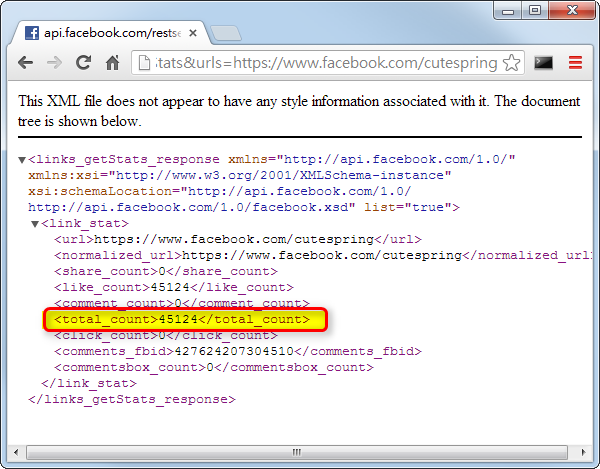The height and width of the screenshot is (469, 600).
Task: Click the comments_fbid 427624207304510 line
Action: pyautogui.click(x=238, y=352)
